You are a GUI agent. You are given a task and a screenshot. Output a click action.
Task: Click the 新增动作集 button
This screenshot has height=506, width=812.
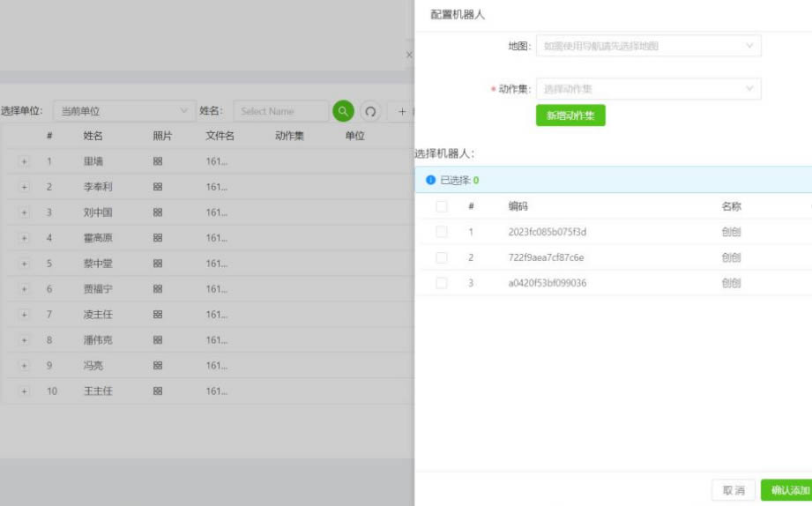pos(570,115)
